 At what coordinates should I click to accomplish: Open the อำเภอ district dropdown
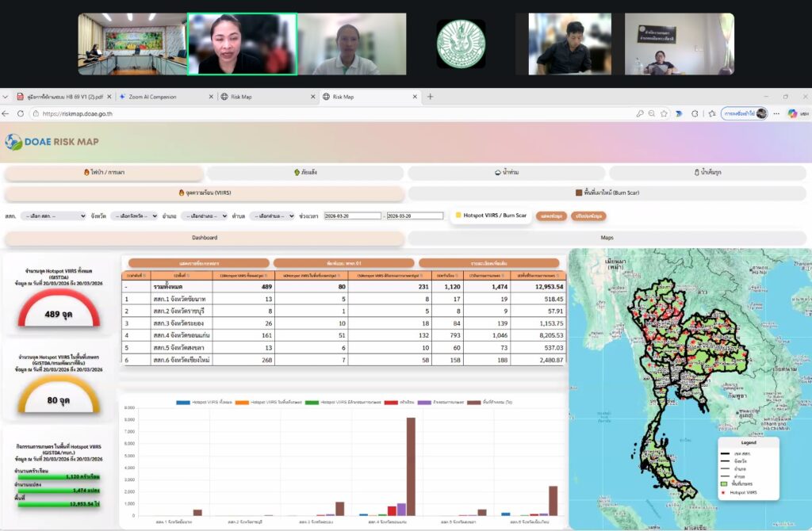click(x=203, y=216)
